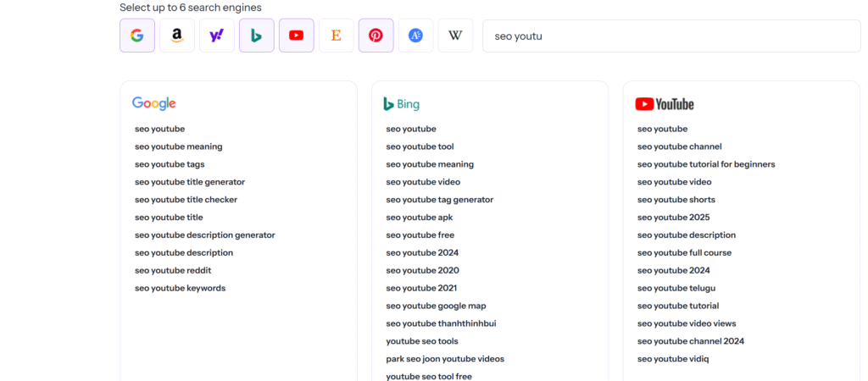
Task: Click the Google logo in results card
Action: click(x=154, y=103)
